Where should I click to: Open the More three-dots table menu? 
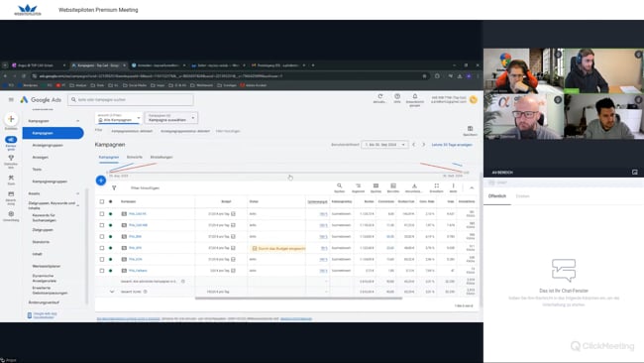[x=454, y=185]
